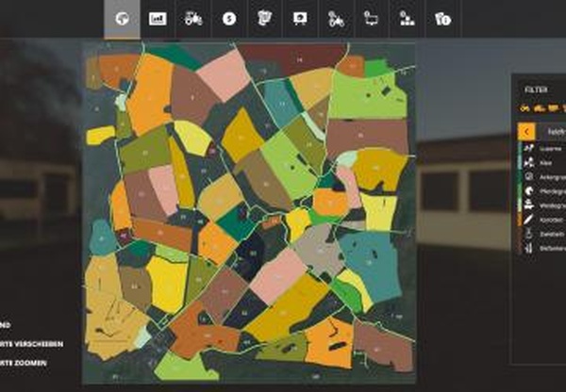This screenshot has width=566, height=392.
Task: Open the map overview globe tab
Action: pyautogui.click(x=121, y=18)
